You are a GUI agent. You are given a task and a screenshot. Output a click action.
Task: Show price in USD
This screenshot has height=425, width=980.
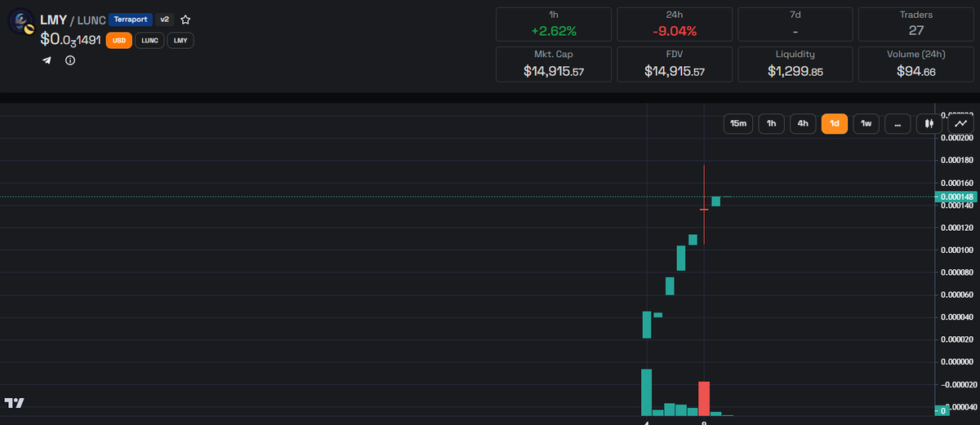click(118, 40)
